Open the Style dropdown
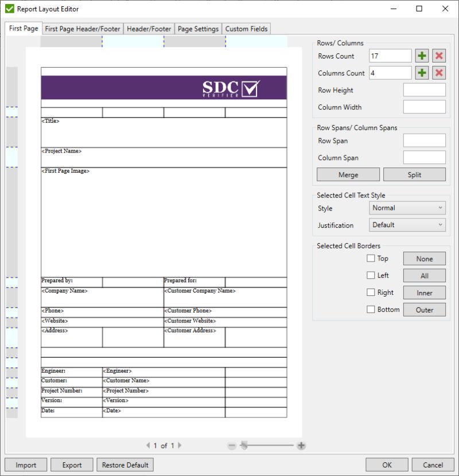The height and width of the screenshot is (476, 459). coord(407,208)
